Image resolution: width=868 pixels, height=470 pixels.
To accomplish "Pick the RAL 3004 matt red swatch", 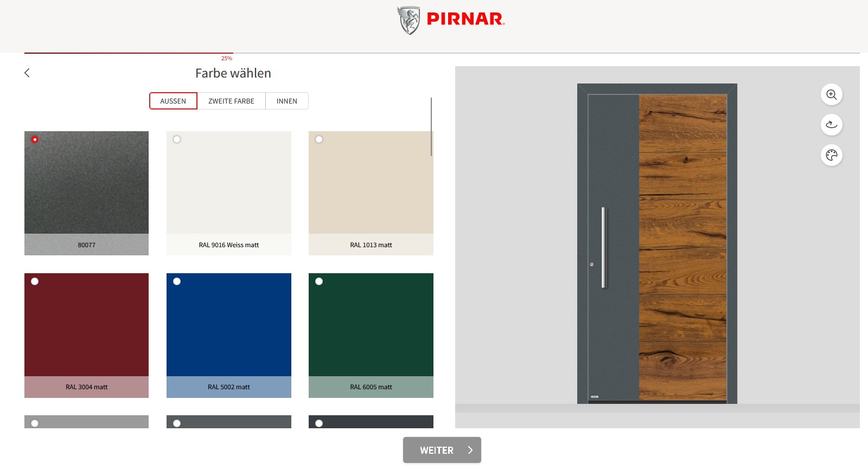I will (x=86, y=325).
